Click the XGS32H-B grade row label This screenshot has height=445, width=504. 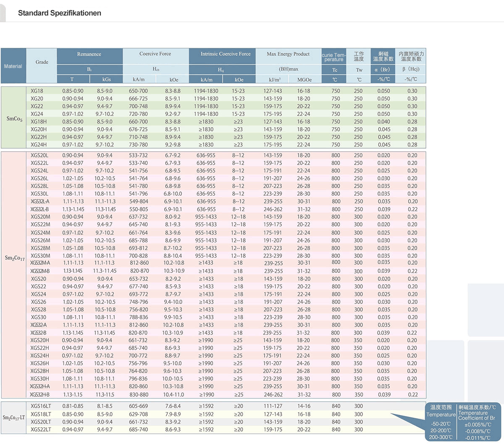39,395
